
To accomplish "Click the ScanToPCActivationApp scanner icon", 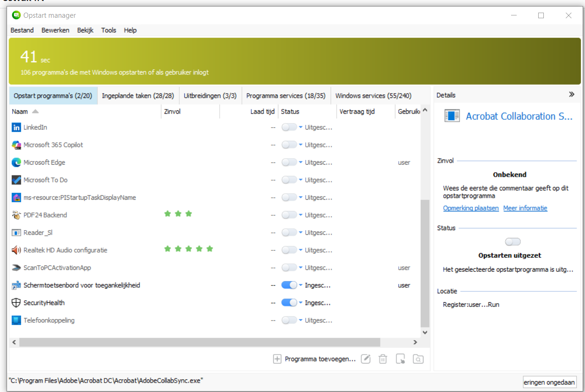I will [x=16, y=268].
